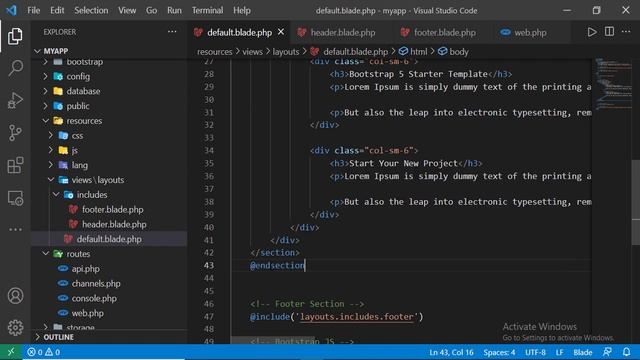Show errors count in status bar

pos(35,352)
